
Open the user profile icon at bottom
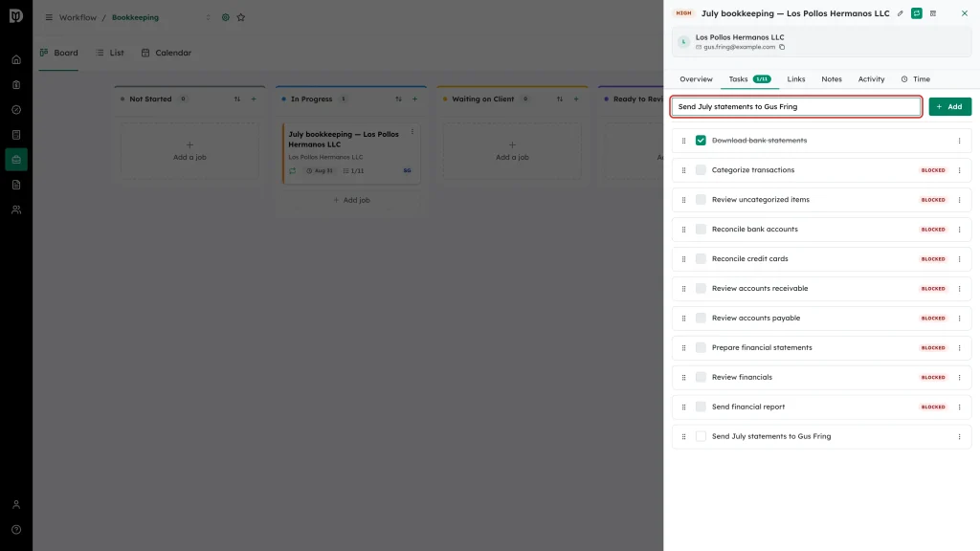coord(16,505)
